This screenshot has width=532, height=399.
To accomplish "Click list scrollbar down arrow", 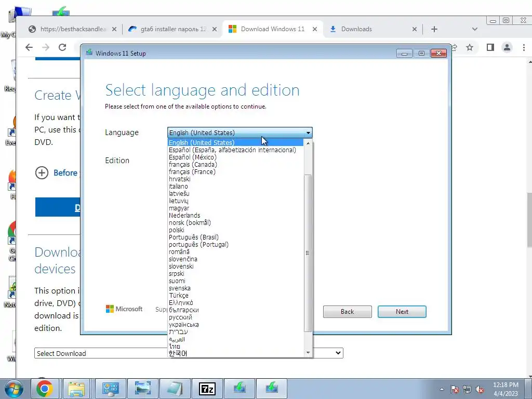I will (x=308, y=353).
